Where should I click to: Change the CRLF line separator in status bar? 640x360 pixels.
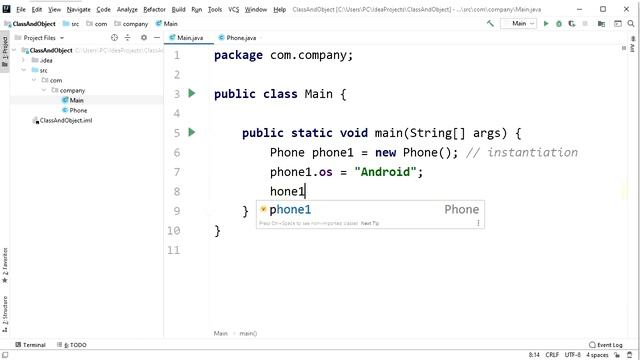[x=552, y=355]
